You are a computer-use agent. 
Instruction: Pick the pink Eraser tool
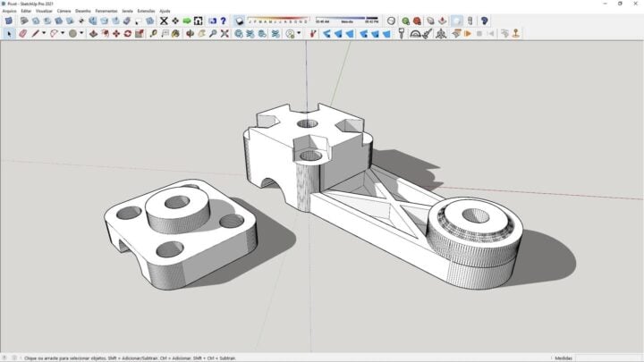22,34
